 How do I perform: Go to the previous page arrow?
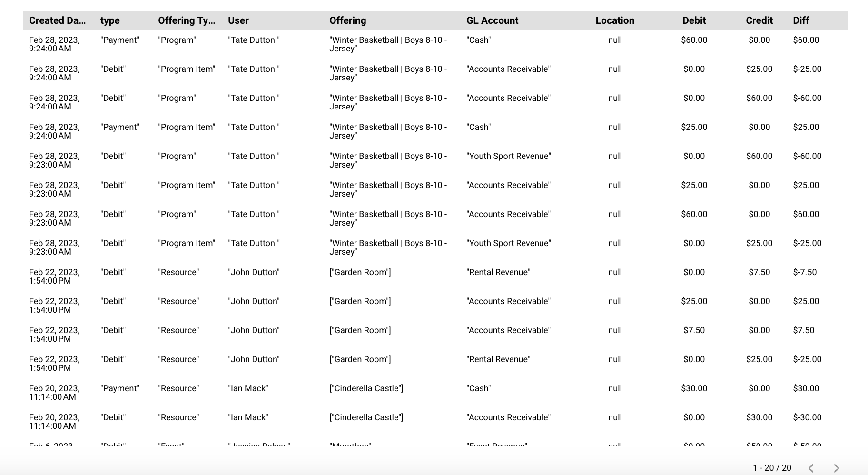tap(811, 468)
